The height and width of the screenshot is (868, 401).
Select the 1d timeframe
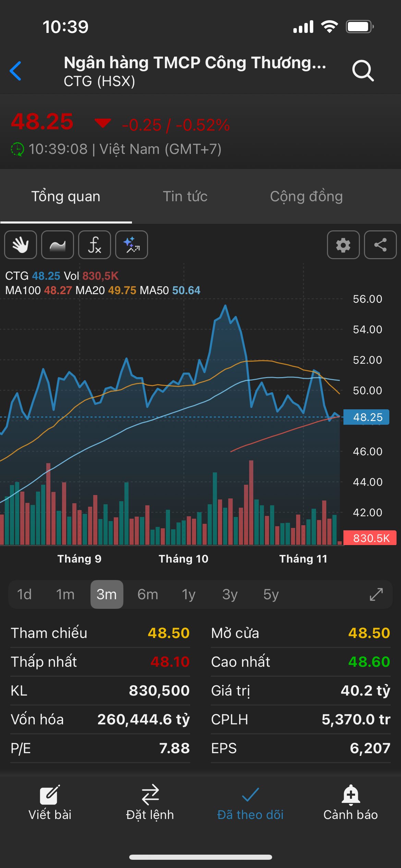(x=24, y=594)
